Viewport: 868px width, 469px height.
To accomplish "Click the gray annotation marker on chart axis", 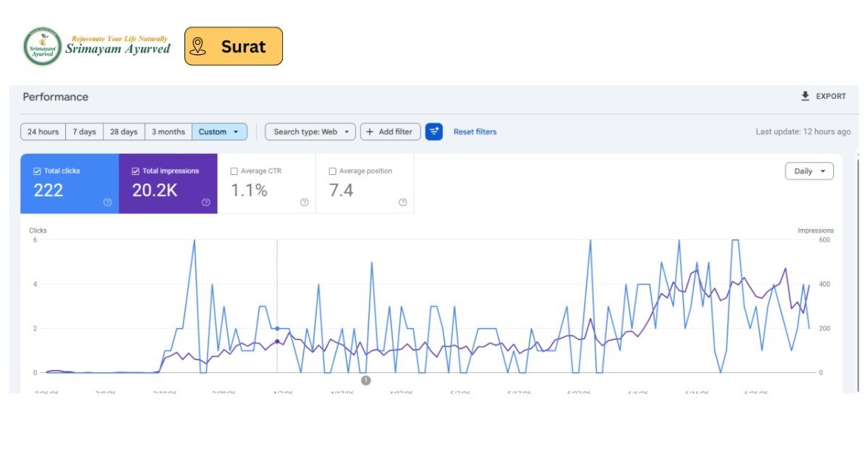I will pyautogui.click(x=366, y=380).
